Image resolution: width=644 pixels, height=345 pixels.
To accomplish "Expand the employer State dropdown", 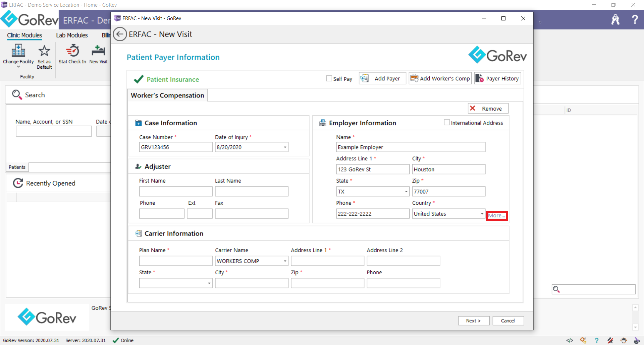I will (x=406, y=192).
